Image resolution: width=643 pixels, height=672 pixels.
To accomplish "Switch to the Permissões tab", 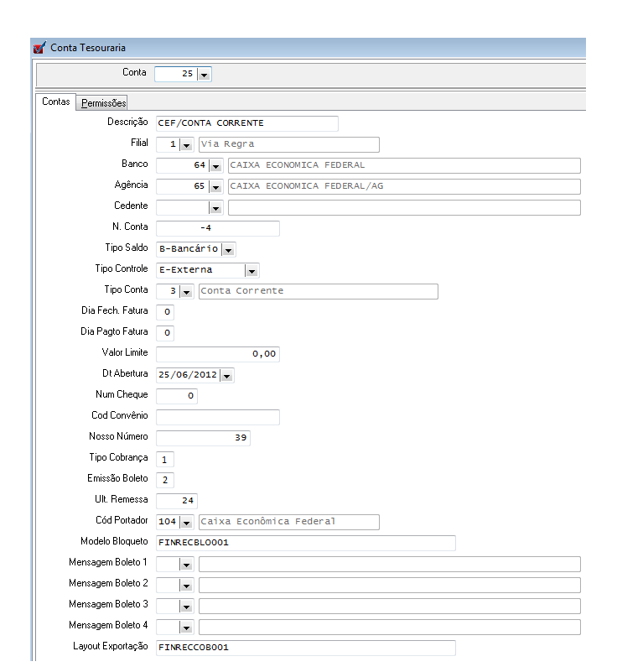I will [104, 103].
